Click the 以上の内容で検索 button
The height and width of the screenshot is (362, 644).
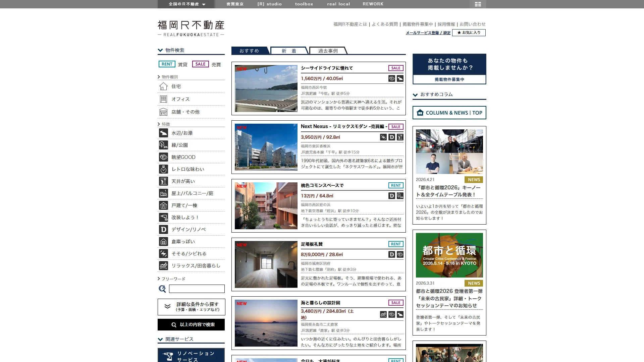pyautogui.click(x=191, y=324)
